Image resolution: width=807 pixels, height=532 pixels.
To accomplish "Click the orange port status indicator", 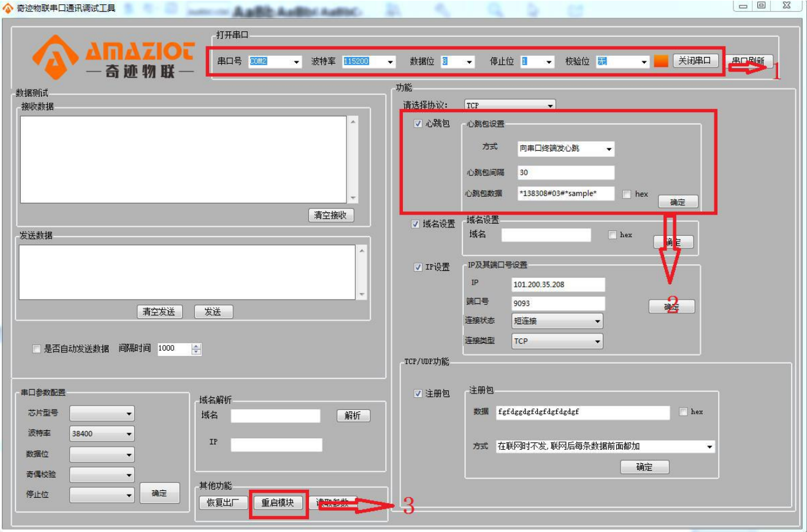I will tap(661, 61).
